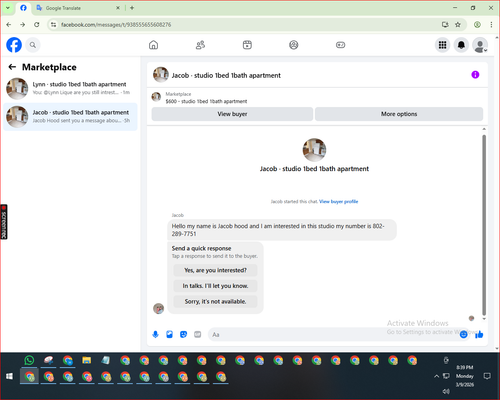Open the Reels video icon
Screen dimensions: 500x400
[247, 45]
